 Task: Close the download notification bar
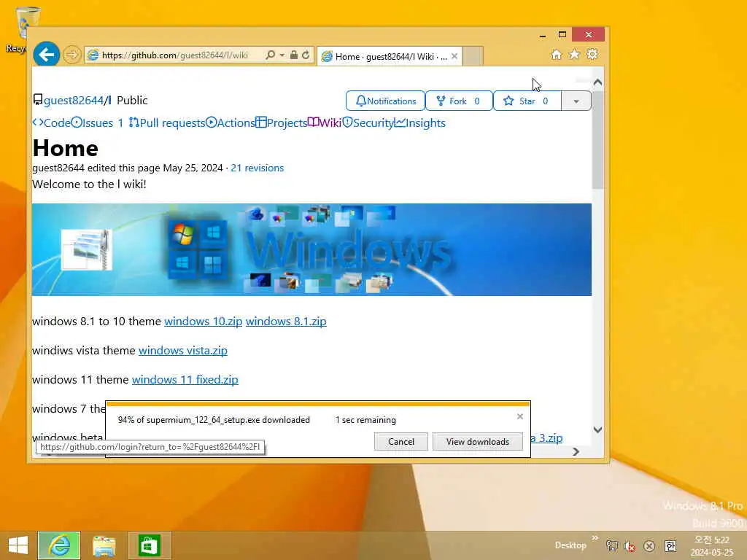(x=519, y=416)
